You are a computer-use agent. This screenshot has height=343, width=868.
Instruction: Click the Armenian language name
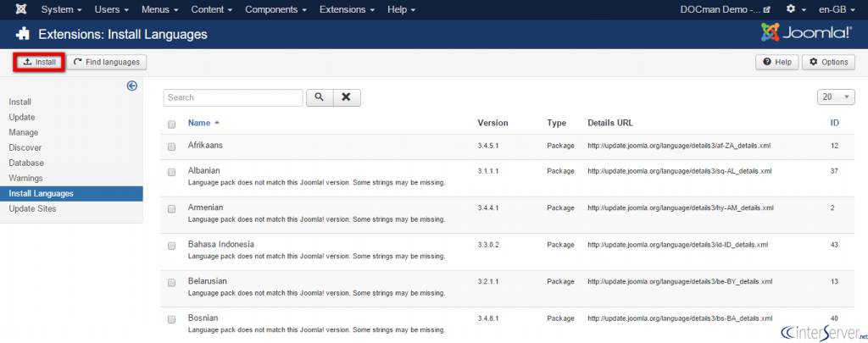click(x=205, y=207)
